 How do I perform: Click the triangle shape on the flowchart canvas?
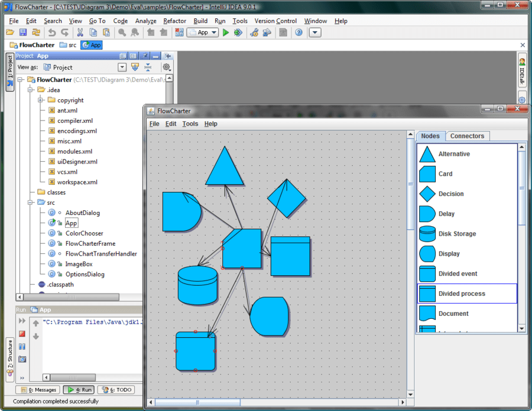tap(225, 169)
